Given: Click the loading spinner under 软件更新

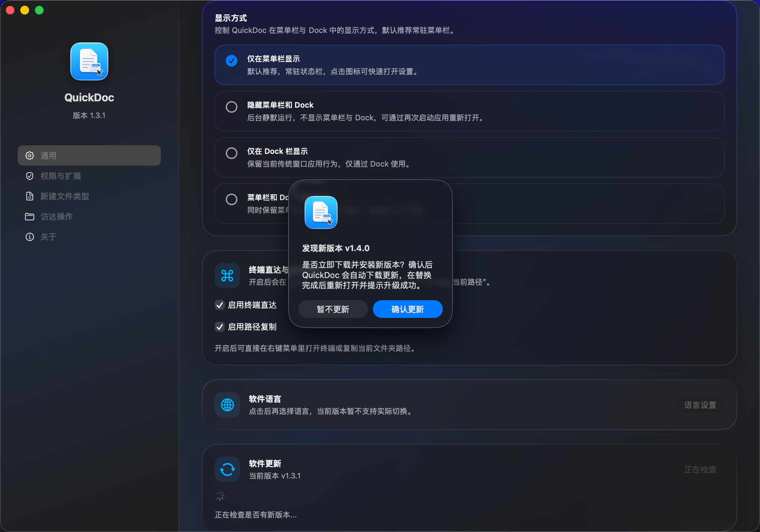Looking at the screenshot, I should 220,496.
